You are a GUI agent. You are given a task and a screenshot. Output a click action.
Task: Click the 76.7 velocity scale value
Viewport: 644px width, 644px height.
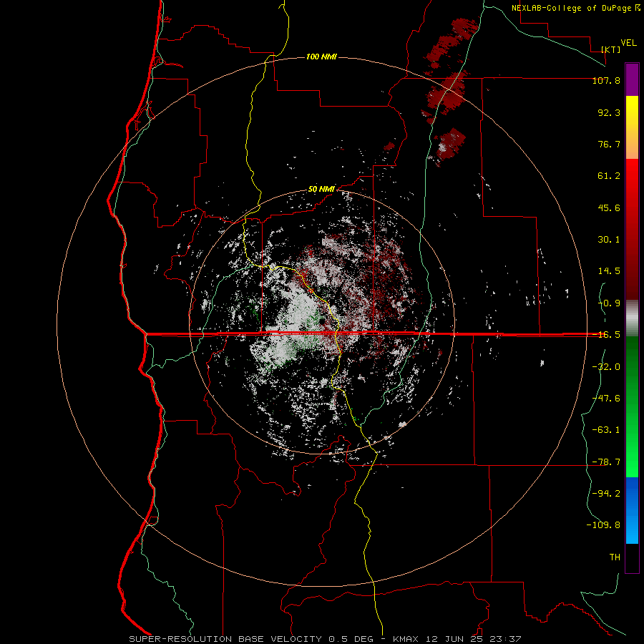click(x=609, y=144)
